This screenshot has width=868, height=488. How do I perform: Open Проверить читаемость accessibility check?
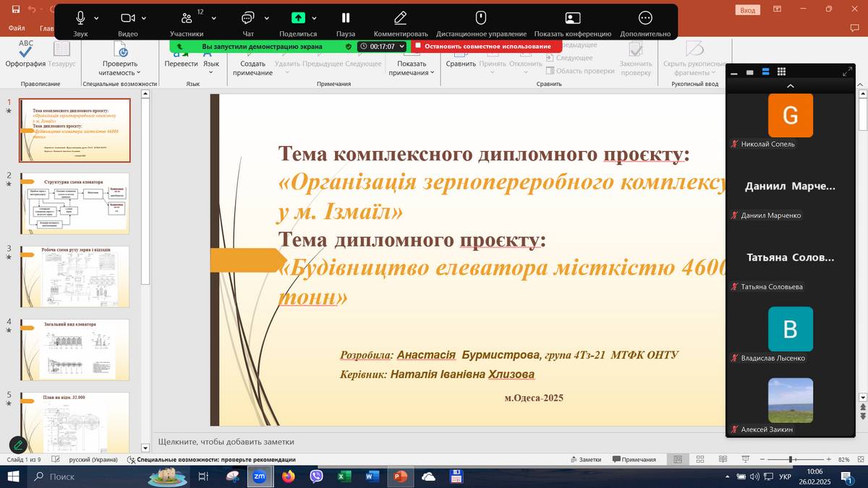pyautogui.click(x=120, y=59)
